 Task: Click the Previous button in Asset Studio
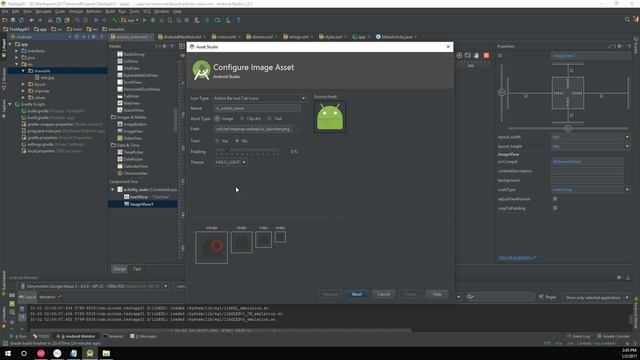tap(330, 294)
